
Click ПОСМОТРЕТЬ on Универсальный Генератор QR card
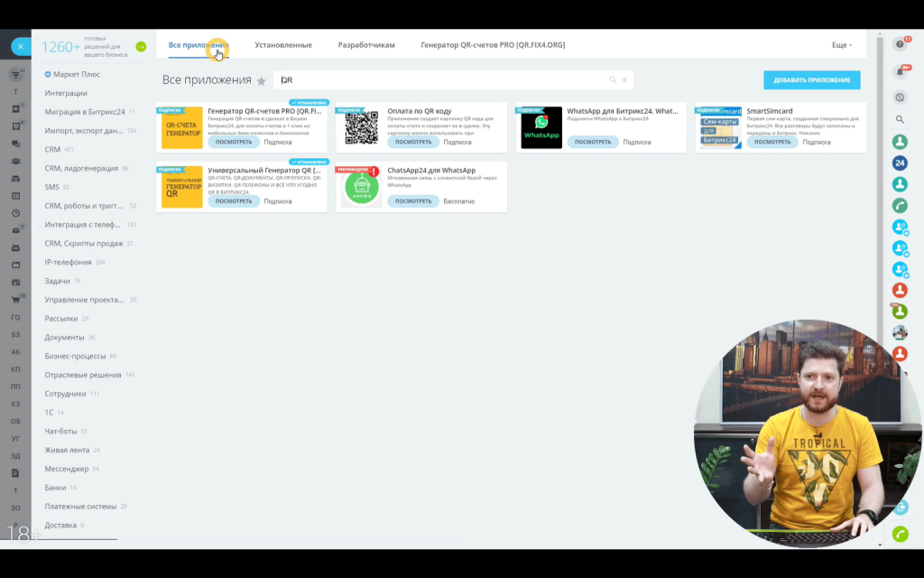click(234, 201)
